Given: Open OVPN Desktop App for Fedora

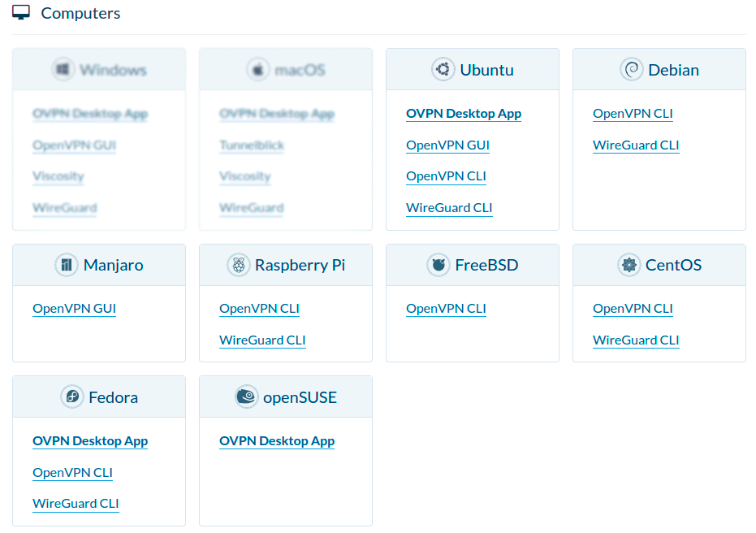Looking at the screenshot, I should (90, 441).
